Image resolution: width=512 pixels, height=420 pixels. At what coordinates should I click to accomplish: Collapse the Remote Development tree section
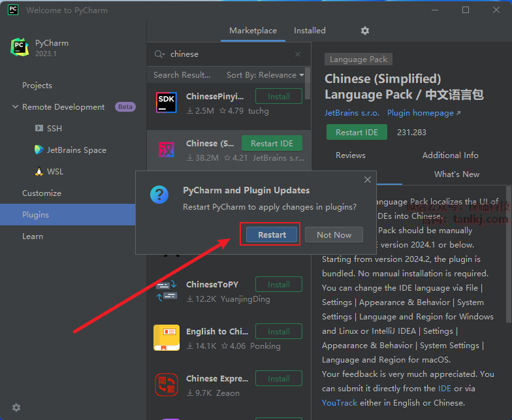tap(15, 107)
